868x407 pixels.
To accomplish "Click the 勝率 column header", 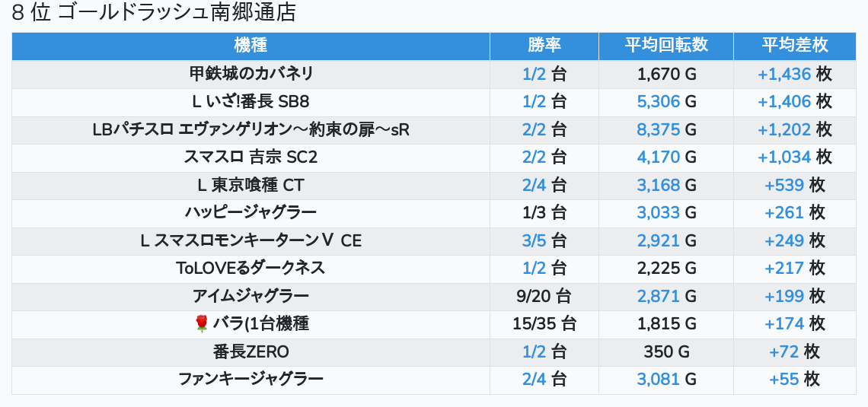I will pyautogui.click(x=544, y=46).
